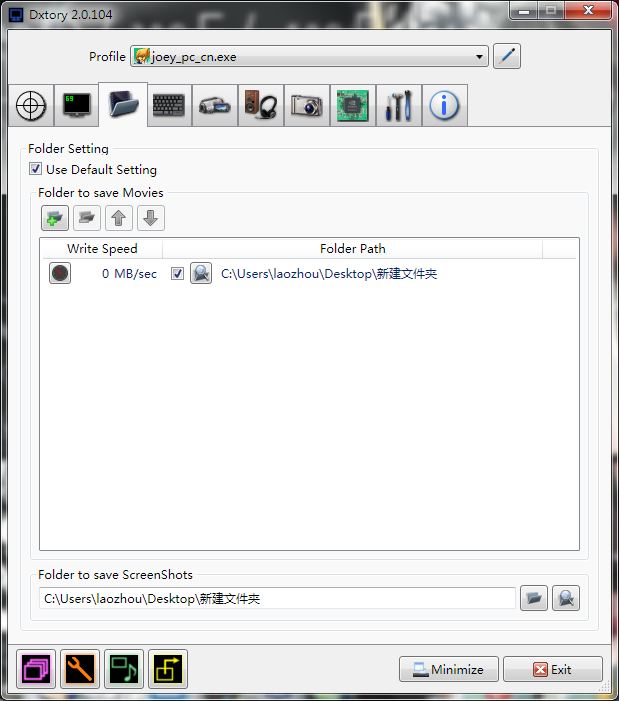Click the purple windows icon button
This screenshot has height=701, width=619.
point(36,669)
